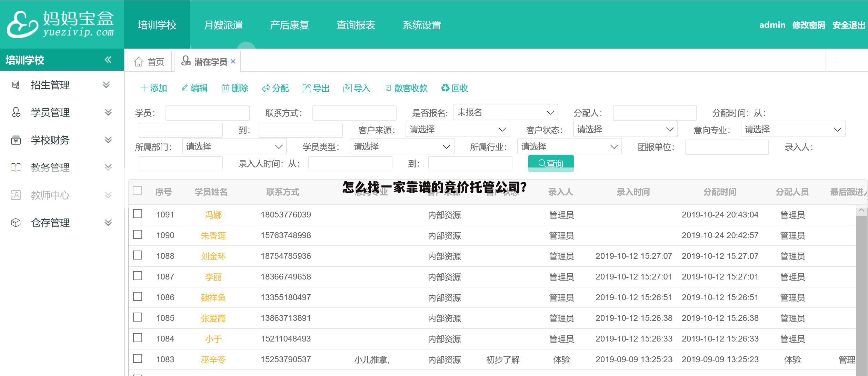Check the row 1084 小于 checkbox
Image resolution: width=868 pixels, height=376 pixels.
point(138,338)
